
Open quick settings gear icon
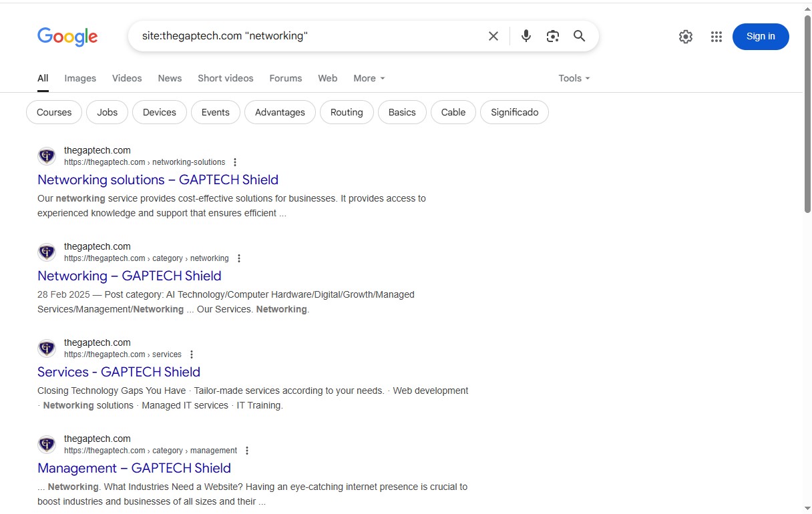(686, 37)
